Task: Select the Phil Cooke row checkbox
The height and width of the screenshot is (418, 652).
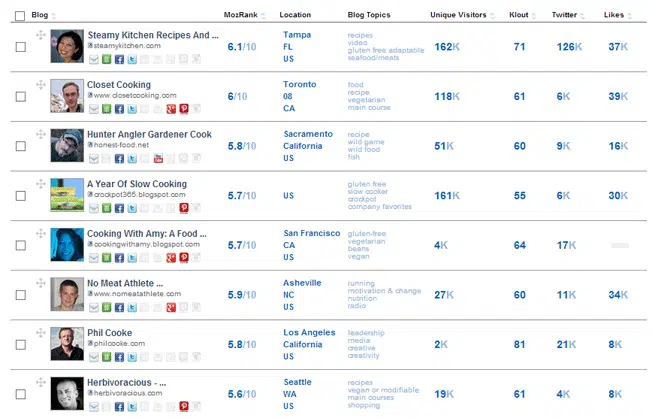Action: (x=20, y=344)
